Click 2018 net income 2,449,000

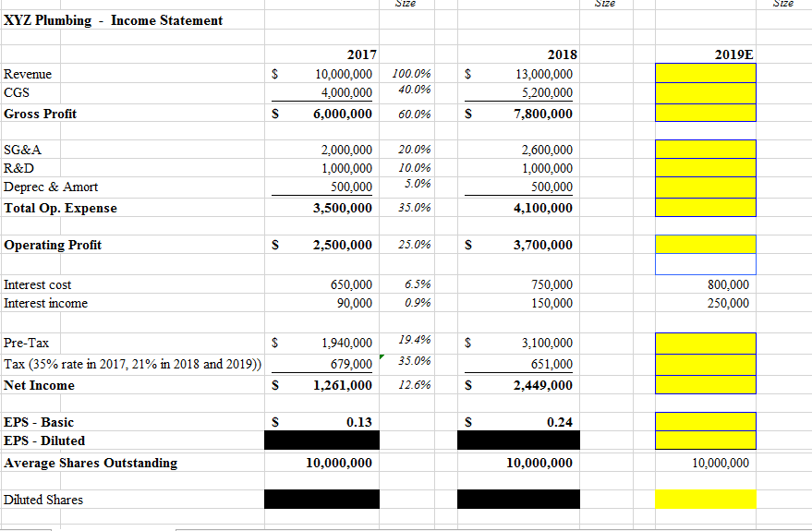pos(543,386)
